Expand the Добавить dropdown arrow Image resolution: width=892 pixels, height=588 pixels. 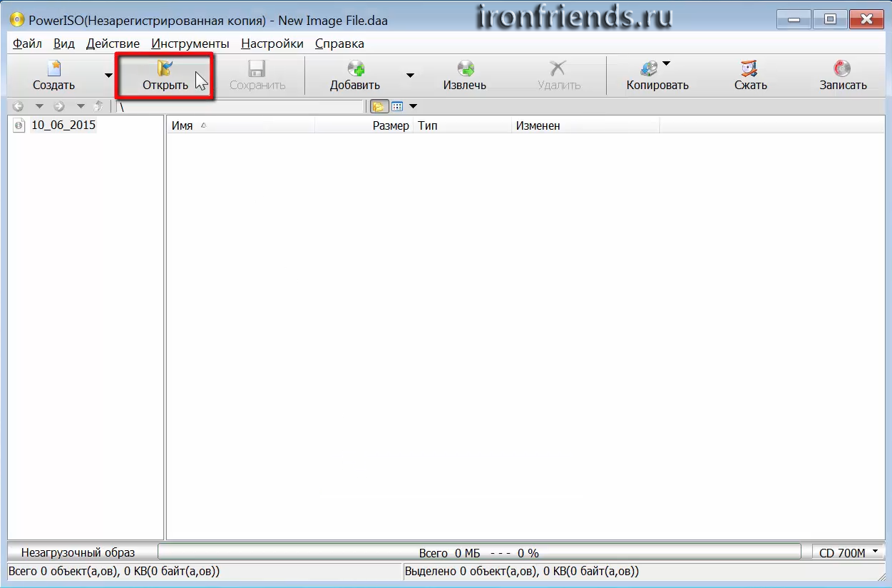410,75
